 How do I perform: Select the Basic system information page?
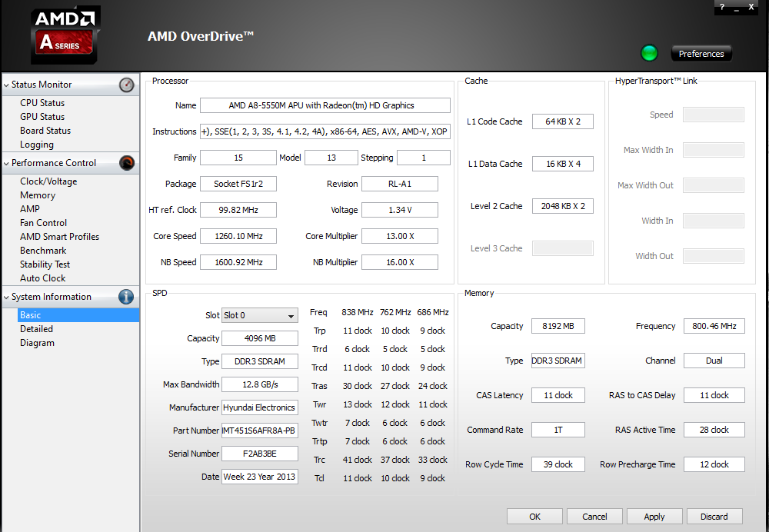[x=78, y=314]
